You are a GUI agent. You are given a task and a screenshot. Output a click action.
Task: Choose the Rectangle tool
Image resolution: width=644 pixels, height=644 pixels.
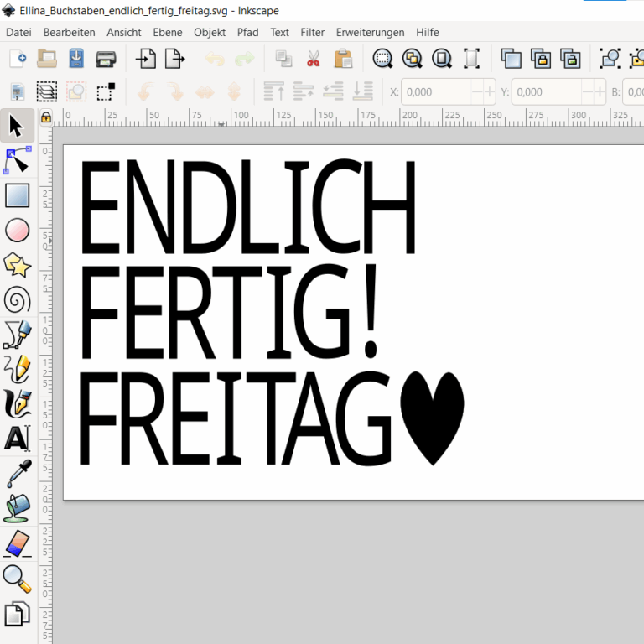click(17, 195)
